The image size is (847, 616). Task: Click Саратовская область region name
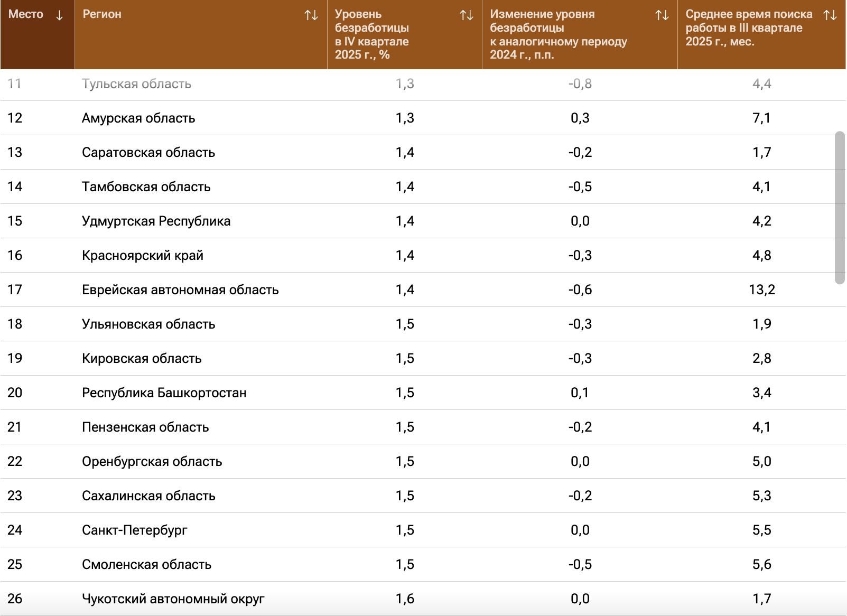pyautogui.click(x=148, y=153)
